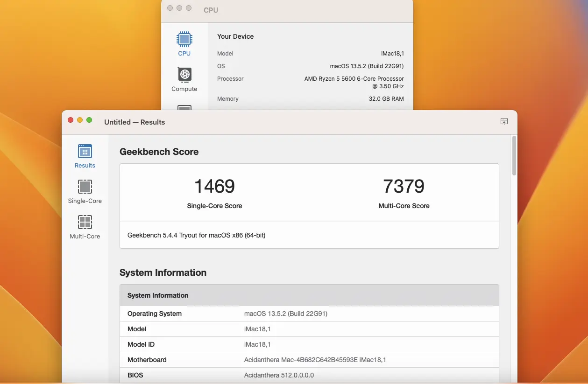Click the Acidanthera Mac-4B682C642B45593E motherboard value
This screenshot has height=384, width=588.
(x=315, y=360)
